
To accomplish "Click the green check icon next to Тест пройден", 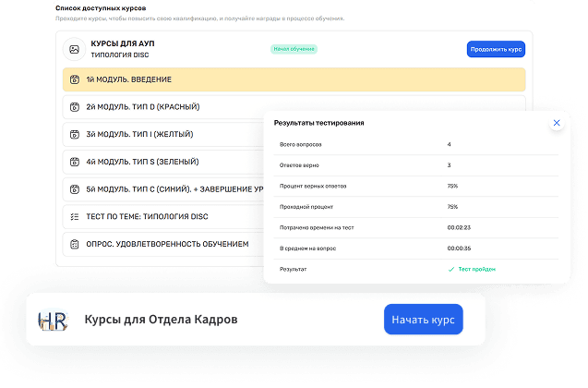I will pyautogui.click(x=451, y=269).
